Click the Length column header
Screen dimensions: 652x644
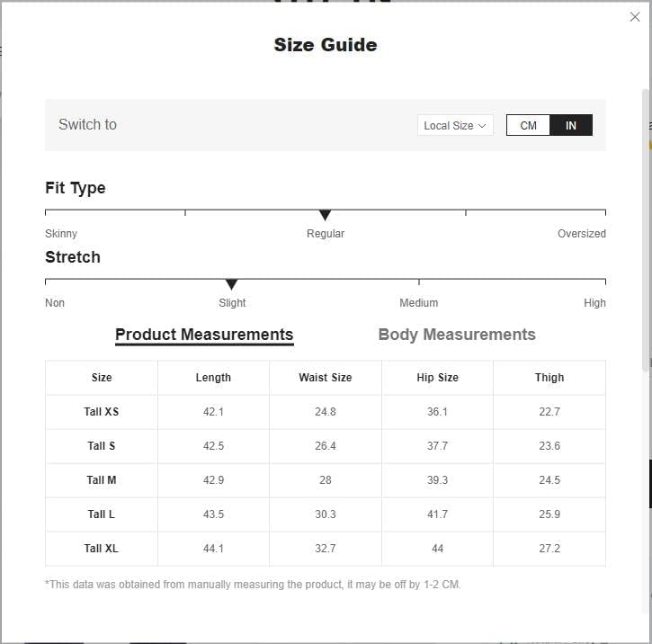point(213,378)
